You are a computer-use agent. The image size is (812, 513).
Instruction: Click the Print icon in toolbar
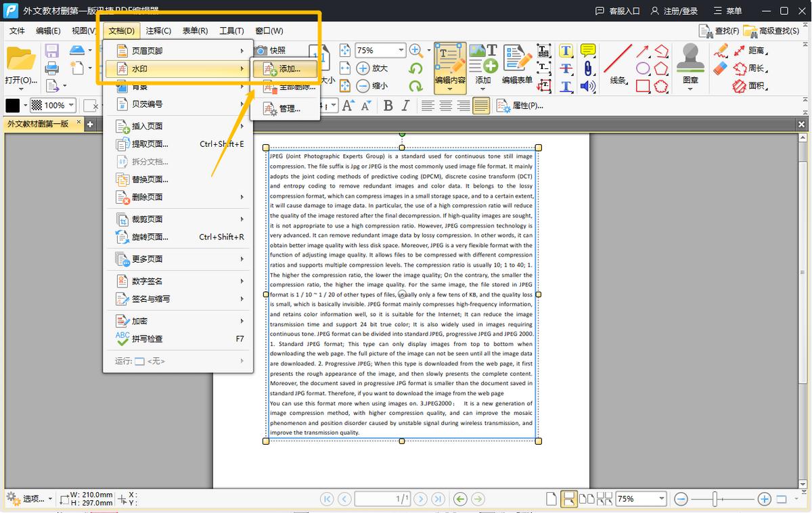click(52, 68)
